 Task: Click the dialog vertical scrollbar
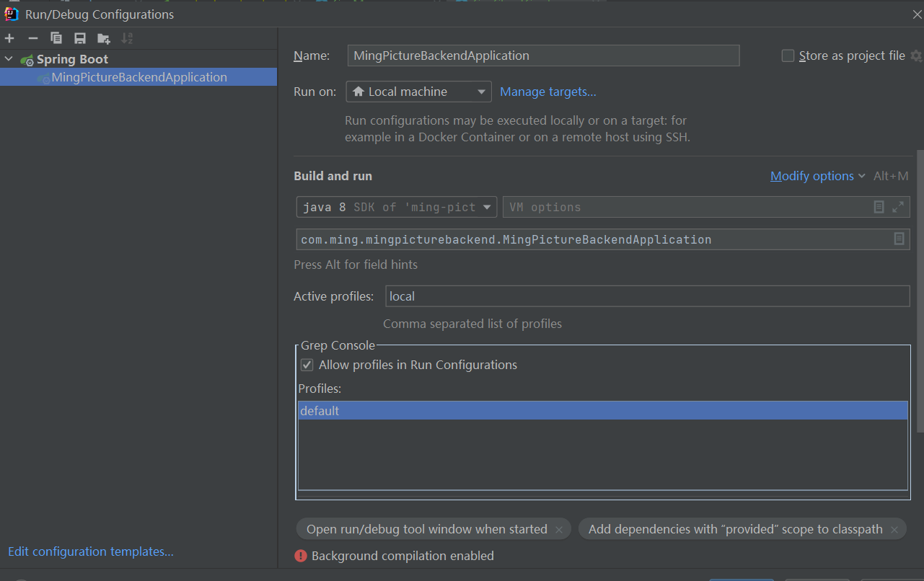(x=920, y=290)
